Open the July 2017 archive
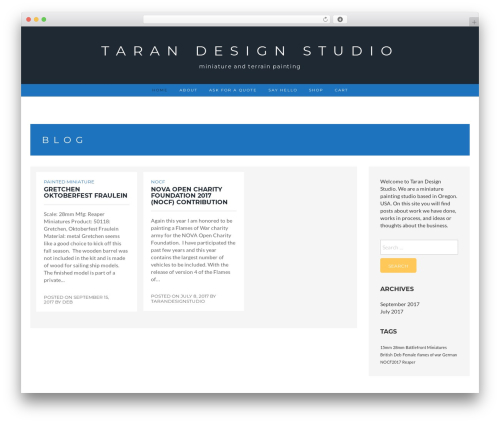This screenshot has height=423, width=500. 392,312
